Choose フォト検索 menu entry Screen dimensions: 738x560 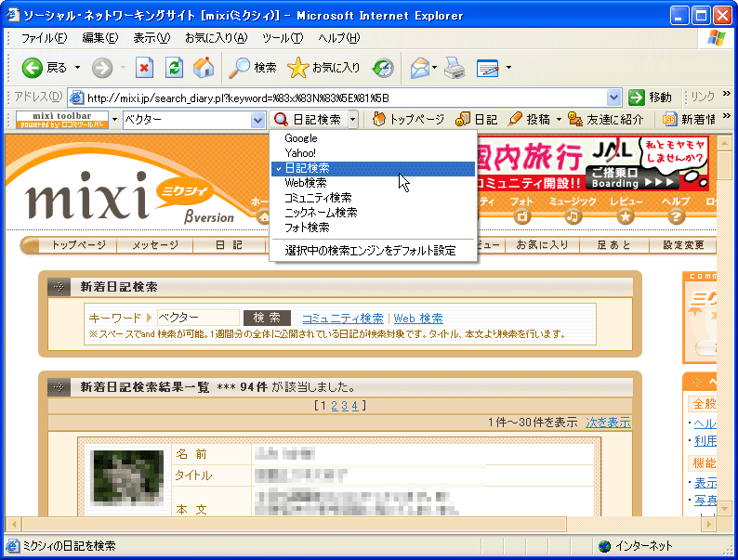coord(374,228)
